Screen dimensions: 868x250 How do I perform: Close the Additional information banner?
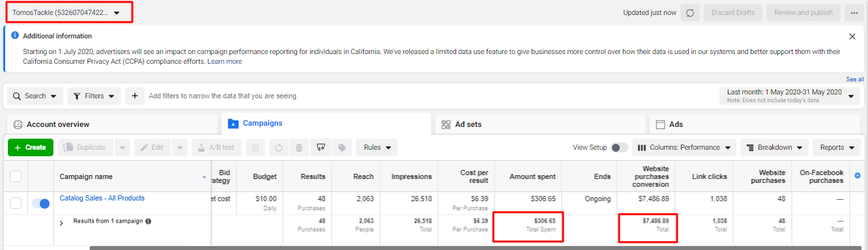point(852,36)
